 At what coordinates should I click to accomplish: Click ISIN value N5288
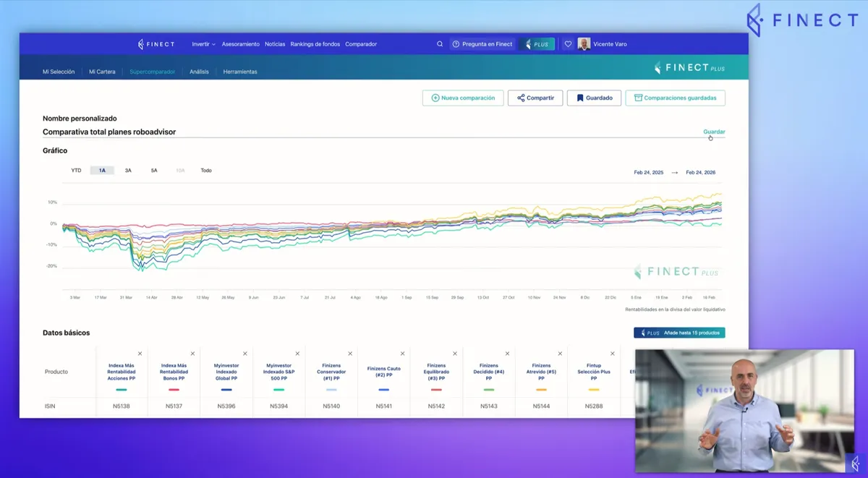click(x=594, y=406)
